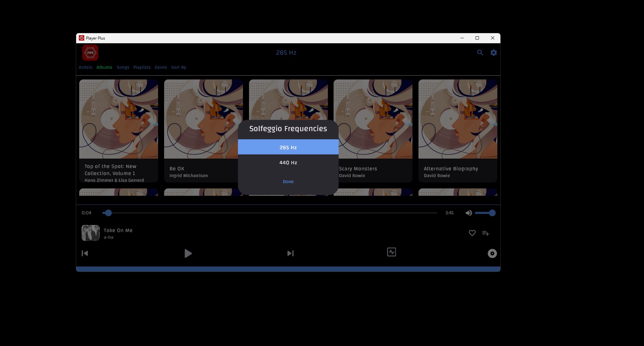
Task: Confirm dialog with the Done button
Action: pos(288,181)
